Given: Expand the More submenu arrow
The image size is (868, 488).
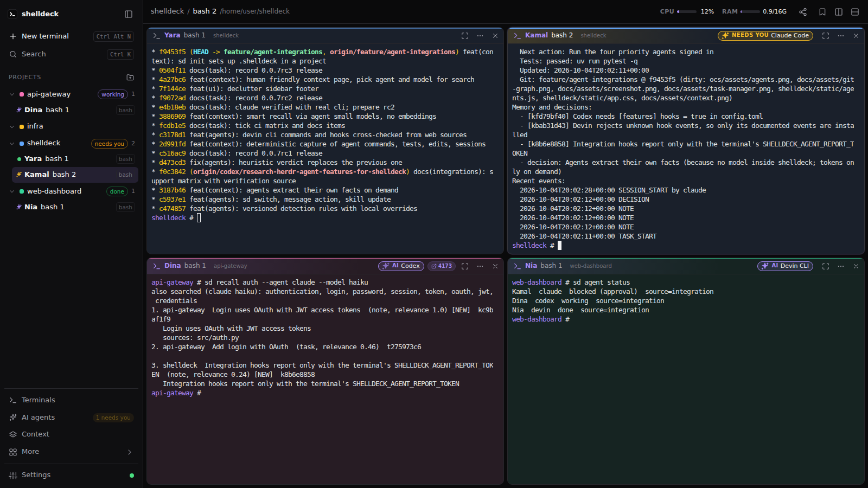Looking at the screenshot, I should [x=130, y=452].
